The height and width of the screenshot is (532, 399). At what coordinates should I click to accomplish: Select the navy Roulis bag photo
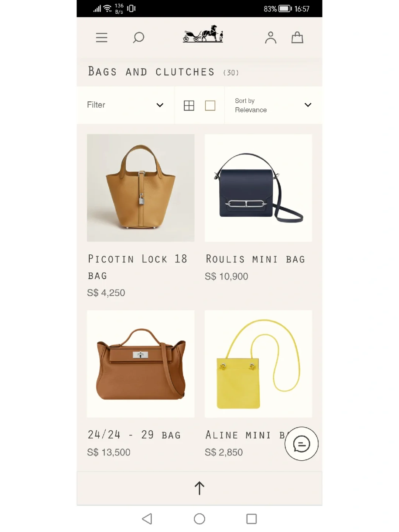pyautogui.click(x=258, y=188)
